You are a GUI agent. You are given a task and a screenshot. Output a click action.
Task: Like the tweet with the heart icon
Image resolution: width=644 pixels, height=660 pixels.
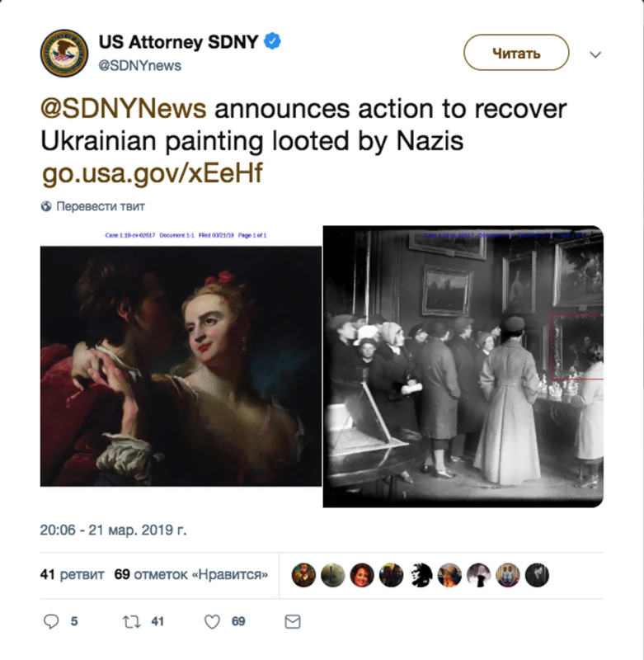coord(212,622)
